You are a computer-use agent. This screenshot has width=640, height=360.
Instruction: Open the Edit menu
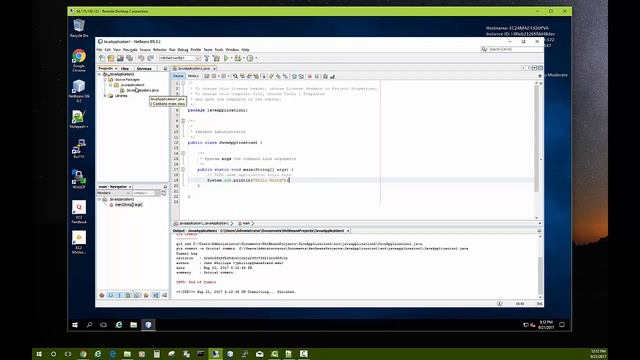click(x=107, y=50)
